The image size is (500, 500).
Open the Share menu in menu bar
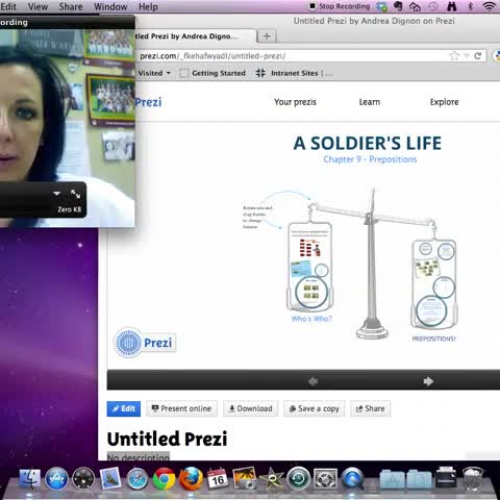[x=71, y=6]
